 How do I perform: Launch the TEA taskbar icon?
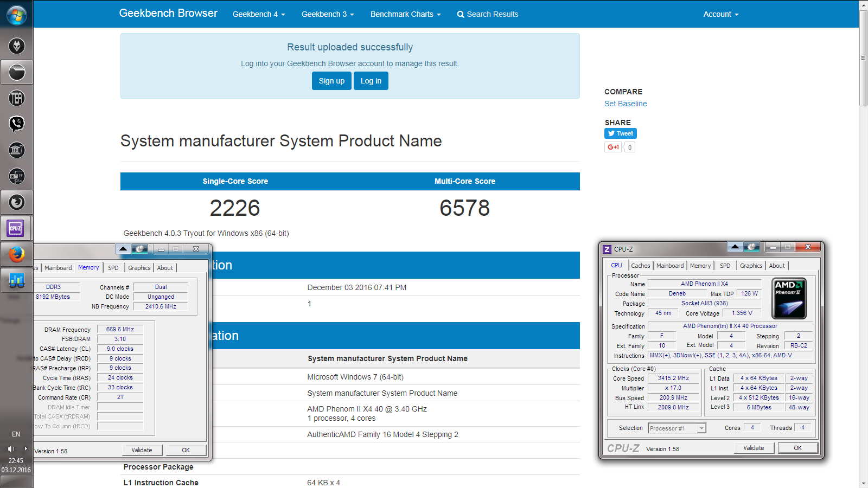pyautogui.click(x=17, y=98)
